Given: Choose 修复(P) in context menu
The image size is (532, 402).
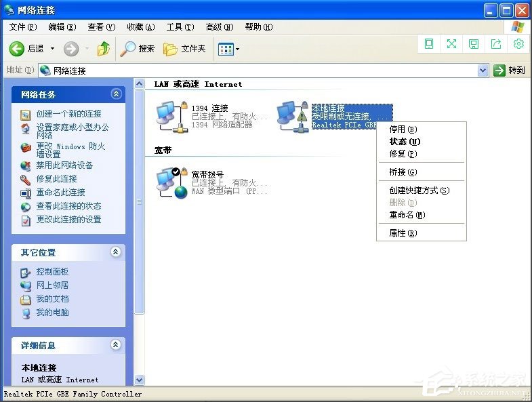Looking at the screenshot, I should pyautogui.click(x=422, y=154).
